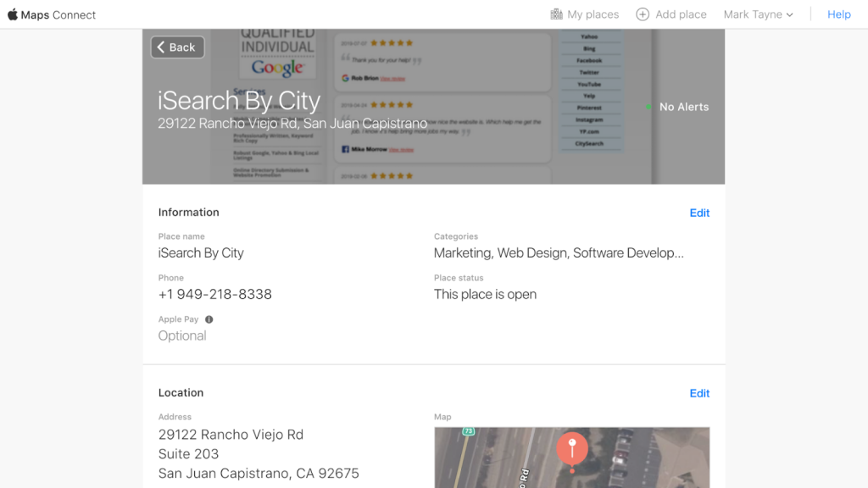Click the chevron next to Mark Tayne
The width and height of the screenshot is (868, 488).
789,15
